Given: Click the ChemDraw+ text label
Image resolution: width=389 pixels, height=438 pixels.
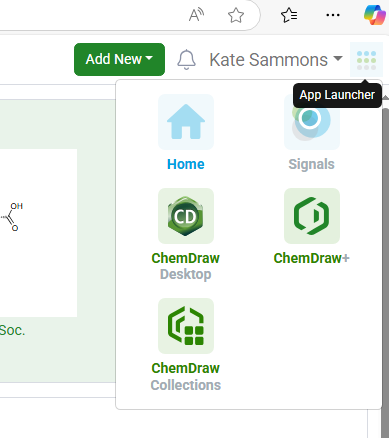Looking at the screenshot, I should pos(312,258).
